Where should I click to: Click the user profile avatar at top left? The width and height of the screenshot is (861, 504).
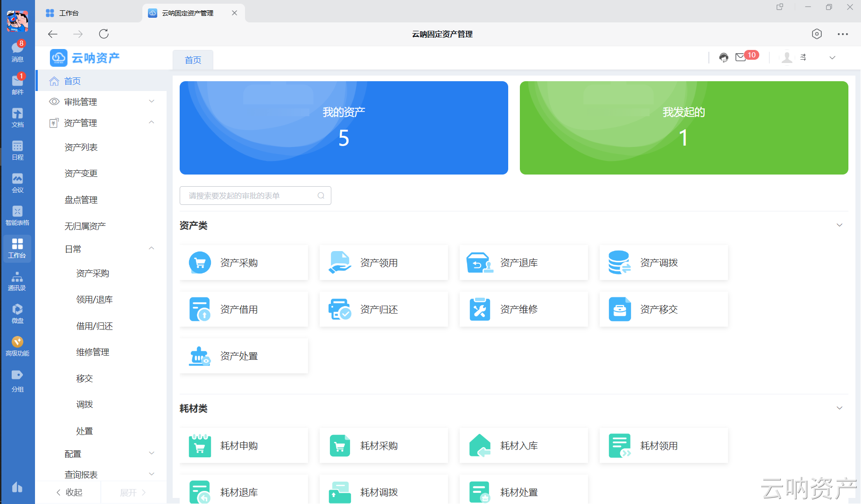17,21
